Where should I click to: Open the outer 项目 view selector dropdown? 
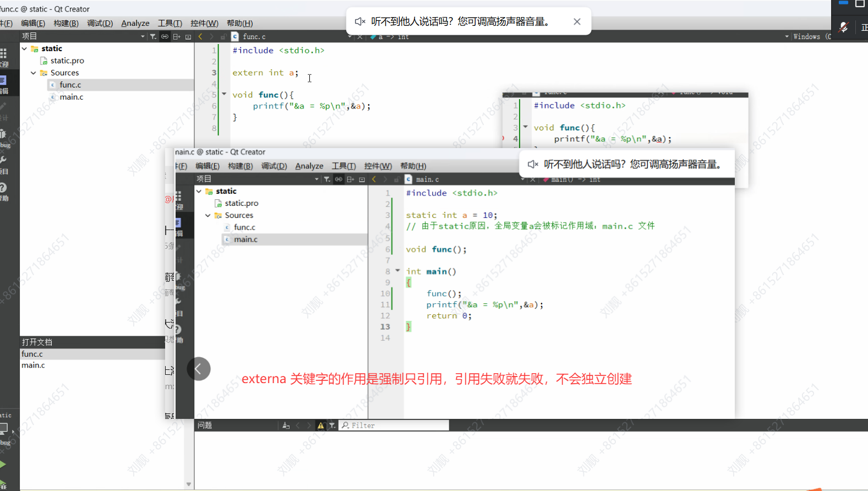click(143, 36)
